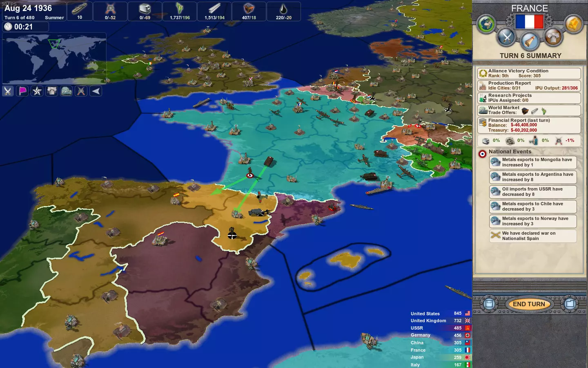This screenshot has width=588, height=368.
Task: Click the food trade offer icon
Action: point(544,111)
